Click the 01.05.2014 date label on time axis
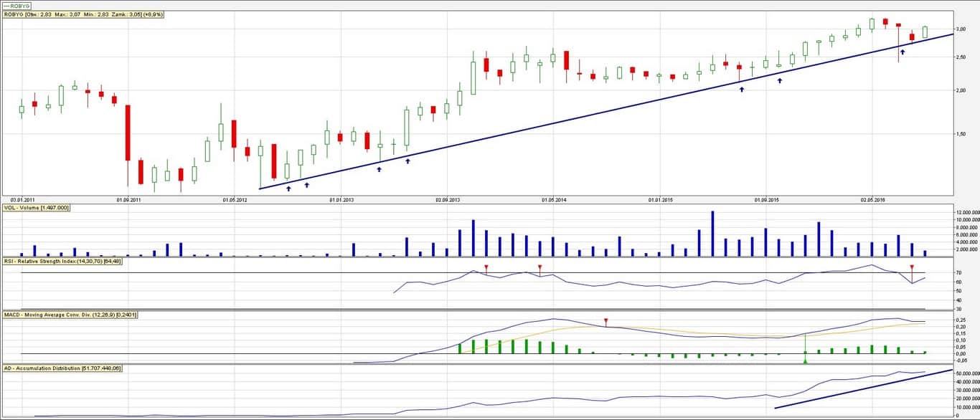 (554, 199)
